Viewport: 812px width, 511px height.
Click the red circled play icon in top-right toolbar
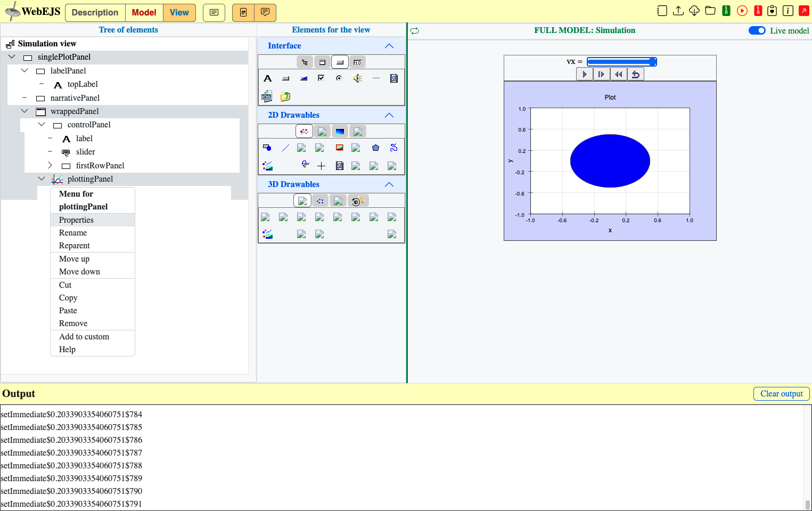click(742, 11)
